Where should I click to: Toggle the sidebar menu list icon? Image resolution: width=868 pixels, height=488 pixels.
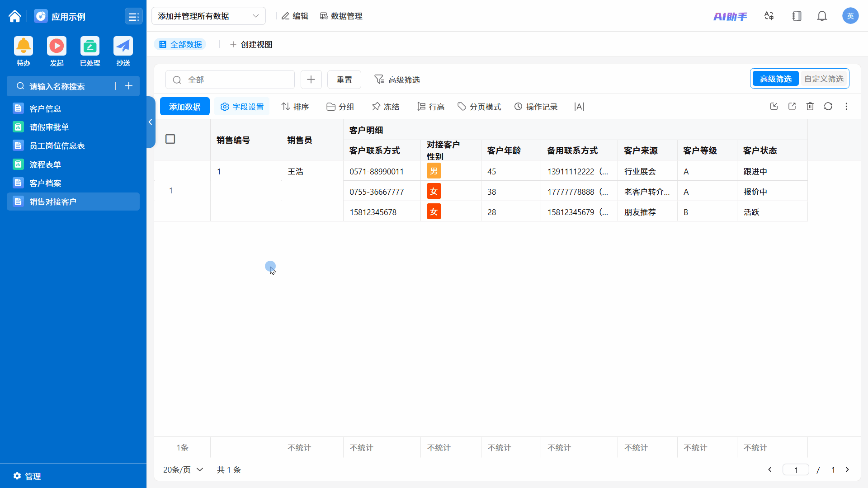(x=133, y=17)
